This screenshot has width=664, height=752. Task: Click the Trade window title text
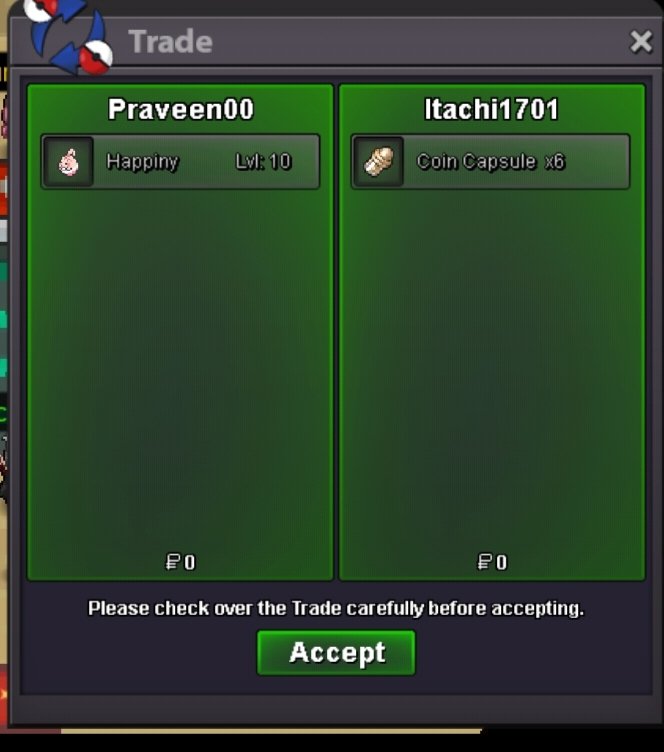click(x=170, y=41)
